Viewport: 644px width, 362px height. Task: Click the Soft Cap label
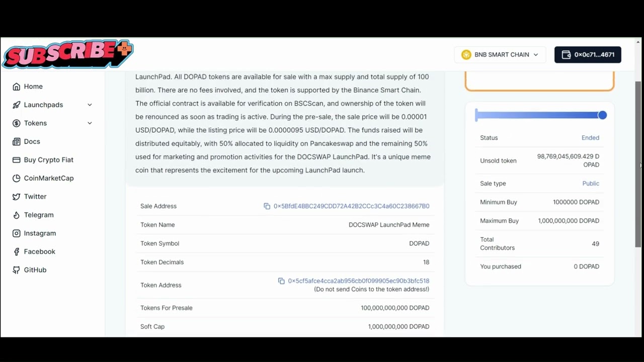point(152,327)
